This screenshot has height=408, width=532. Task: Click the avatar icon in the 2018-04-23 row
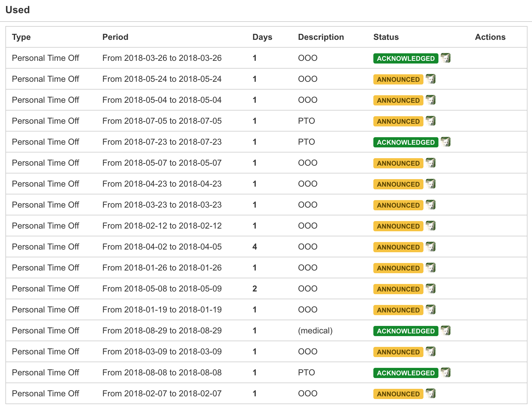(431, 184)
